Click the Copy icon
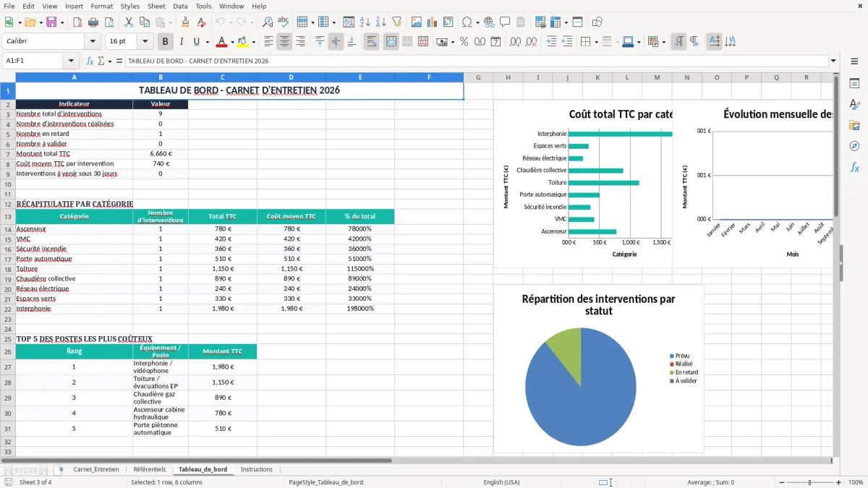 click(145, 22)
